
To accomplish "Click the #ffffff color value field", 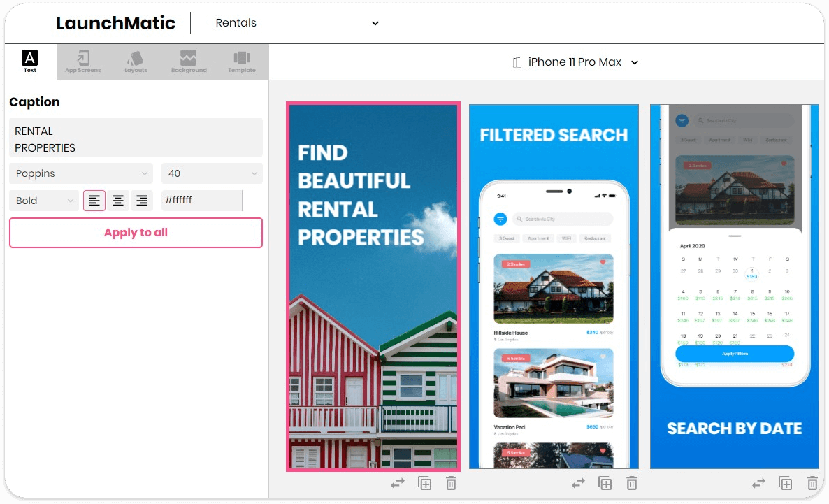I will (x=201, y=201).
